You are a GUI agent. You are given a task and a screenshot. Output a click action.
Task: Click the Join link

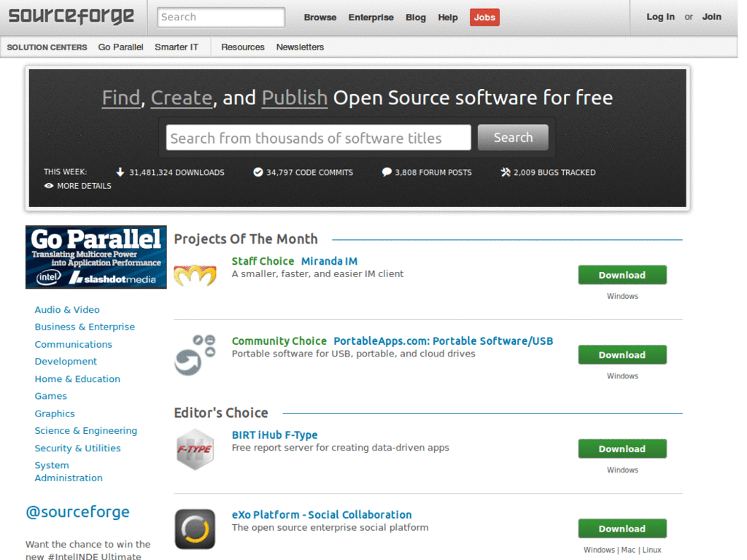[x=712, y=17]
